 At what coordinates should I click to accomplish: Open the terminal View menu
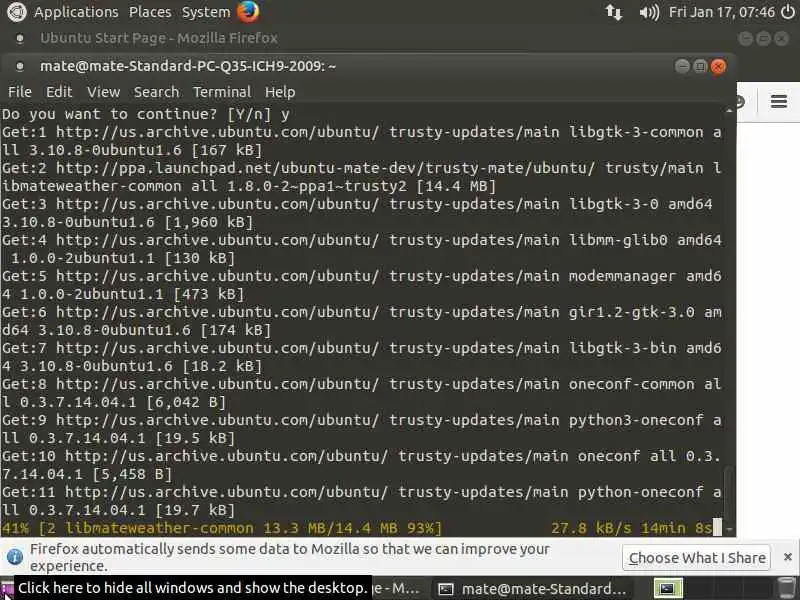(104, 92)
